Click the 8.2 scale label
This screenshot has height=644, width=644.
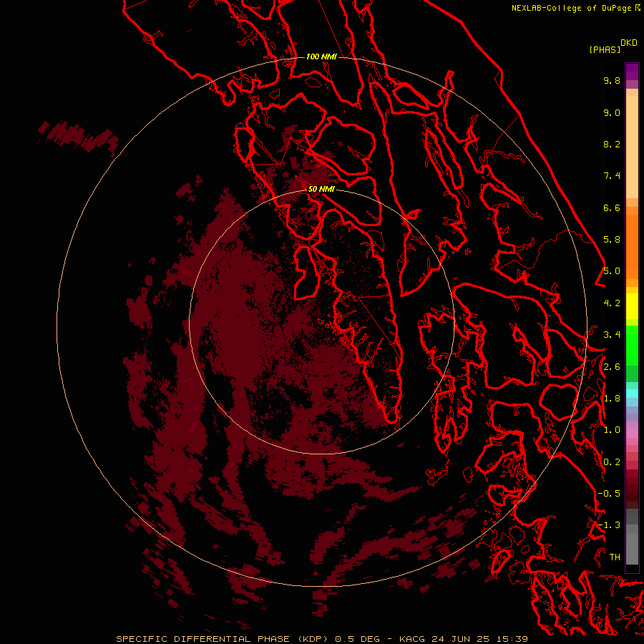click(612, 144)
